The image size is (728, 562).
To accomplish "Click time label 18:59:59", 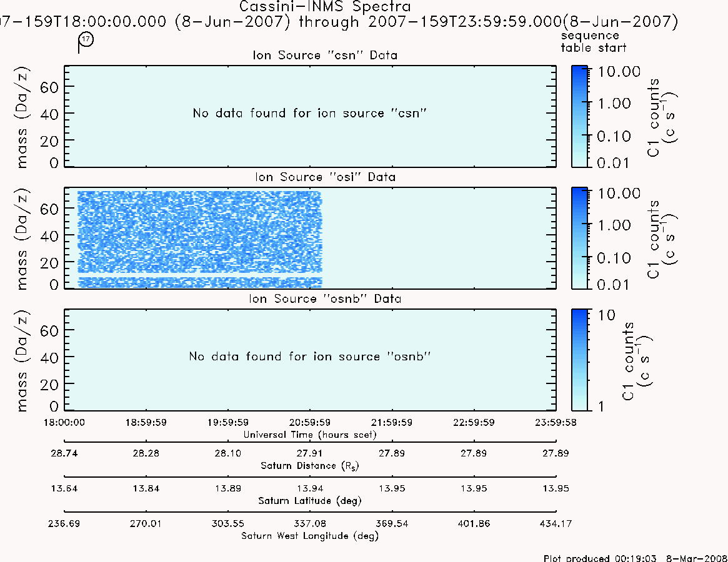I will coord(146,422).
